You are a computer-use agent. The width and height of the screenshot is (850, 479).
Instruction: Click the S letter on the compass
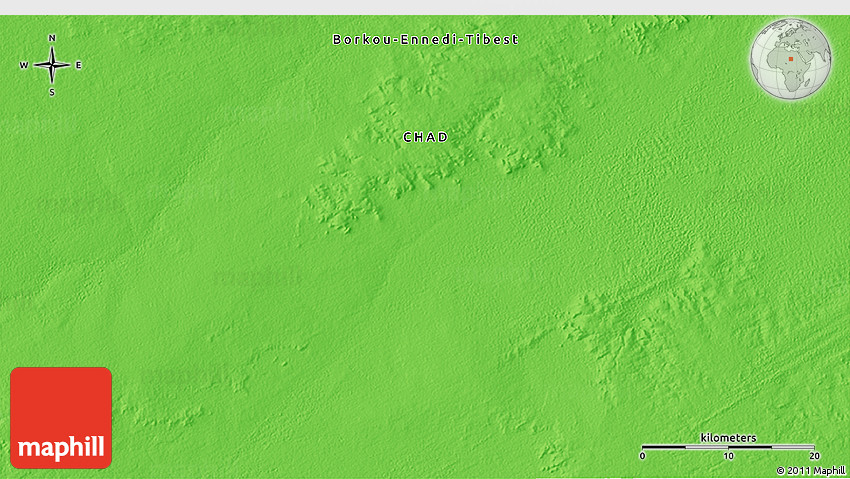coord(52,93)
